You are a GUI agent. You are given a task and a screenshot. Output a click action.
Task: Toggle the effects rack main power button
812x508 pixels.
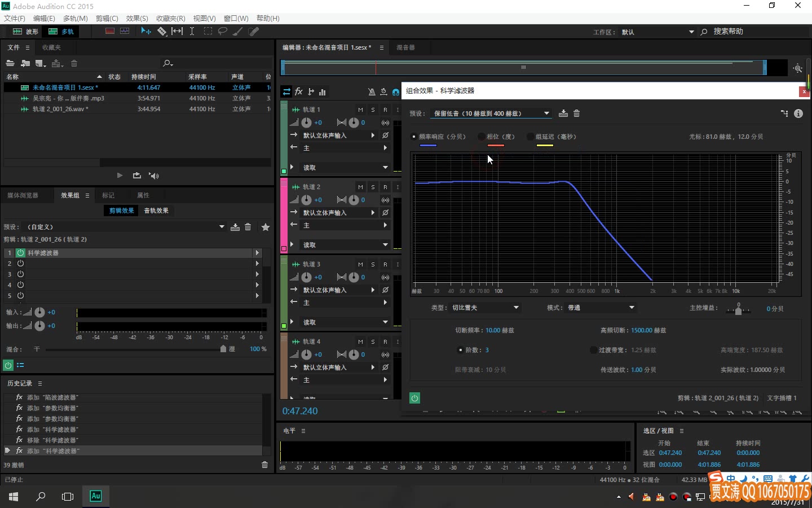point(8,365)
